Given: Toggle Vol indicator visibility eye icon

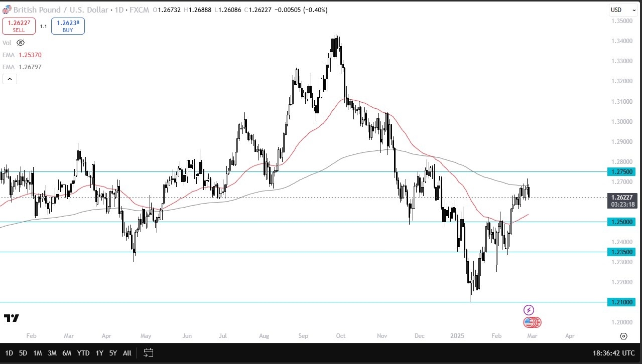Looking at the screenshot, I should point(21,43).
